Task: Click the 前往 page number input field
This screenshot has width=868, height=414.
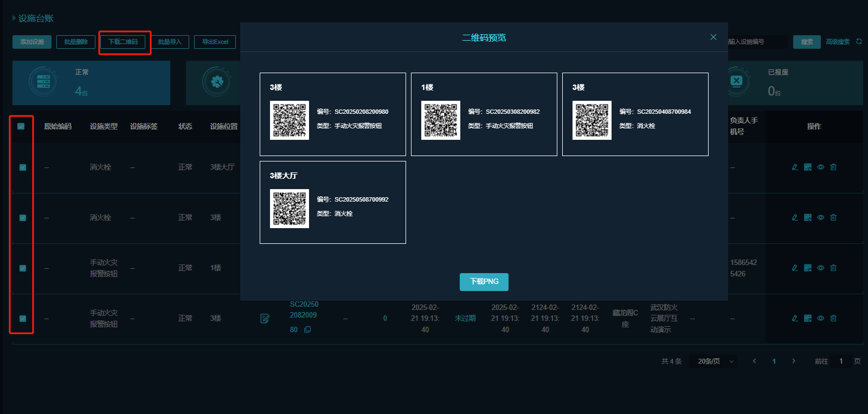Action: click(841, 361)
